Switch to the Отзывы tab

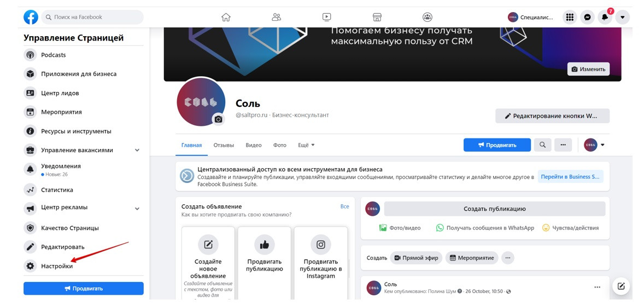tap(224, 145)
